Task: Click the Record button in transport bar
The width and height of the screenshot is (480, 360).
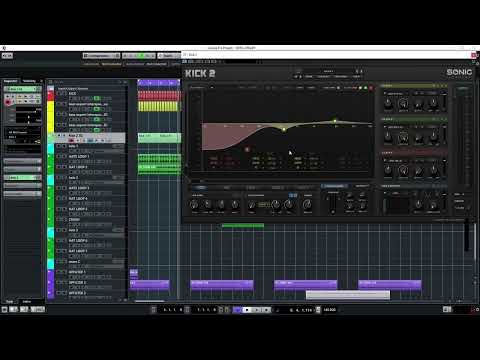Action: tap(266, 310)
